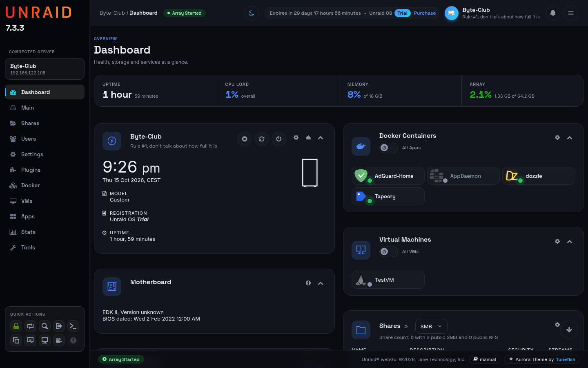Click the help question-mark quick action
Screen dimensions: 588x368
pyautogui.click(x=73, y=340)
